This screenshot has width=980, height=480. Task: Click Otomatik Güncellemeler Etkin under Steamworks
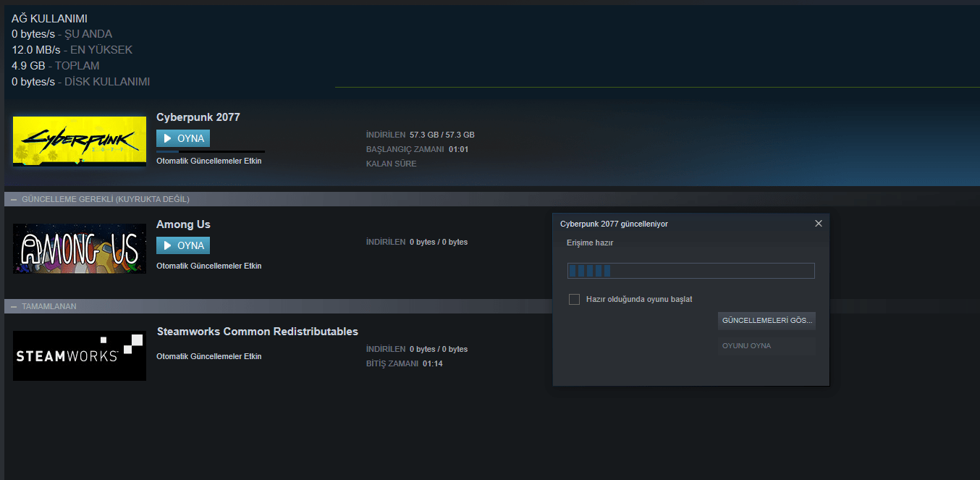coord(209,356)
